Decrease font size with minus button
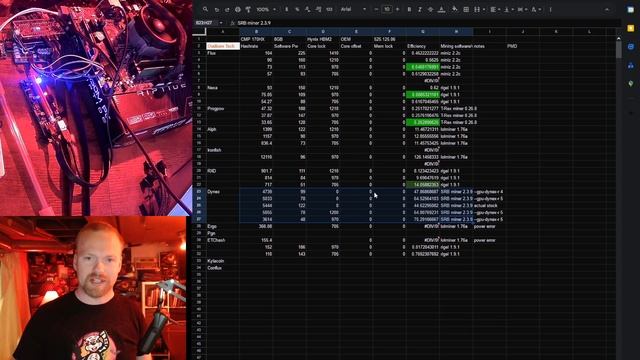 coord(376,9)
